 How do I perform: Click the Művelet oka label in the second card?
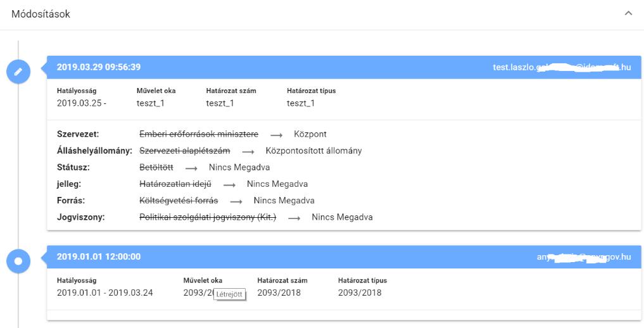tap(203, 281)
